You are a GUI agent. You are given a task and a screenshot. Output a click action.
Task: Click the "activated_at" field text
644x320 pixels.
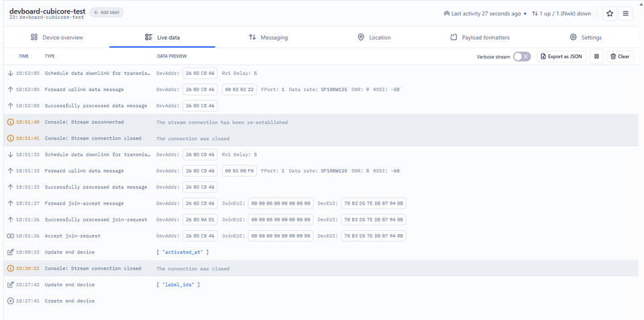182,252
